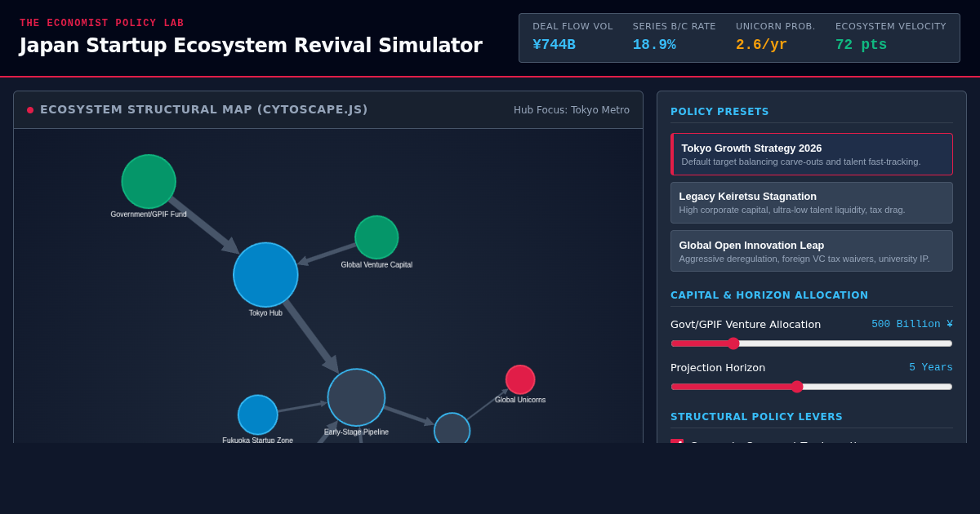Adjust the Govt/GPIF Venture Allocation slider
Viewport: 980px width, 514px height.
[812, 343]
